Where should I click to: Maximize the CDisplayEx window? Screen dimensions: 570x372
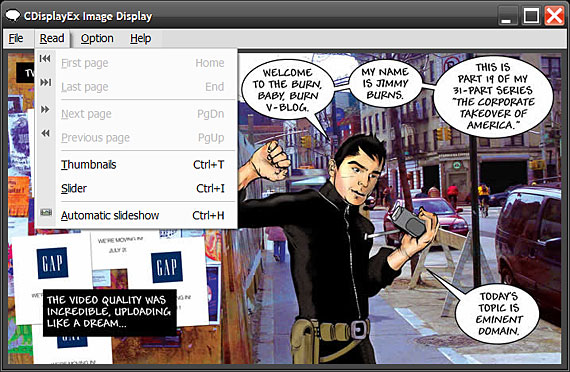point(531,16)
